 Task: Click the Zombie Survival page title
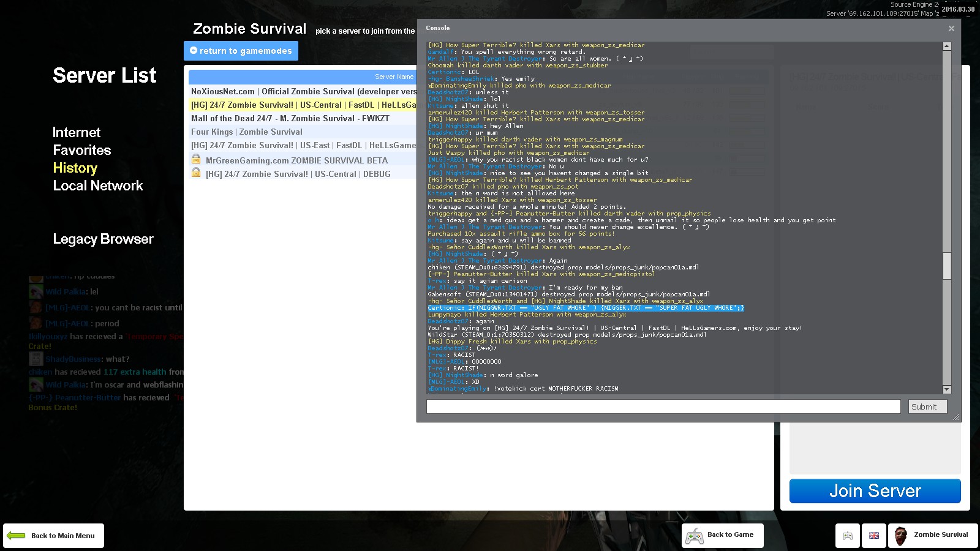click(x=250, y=29)
